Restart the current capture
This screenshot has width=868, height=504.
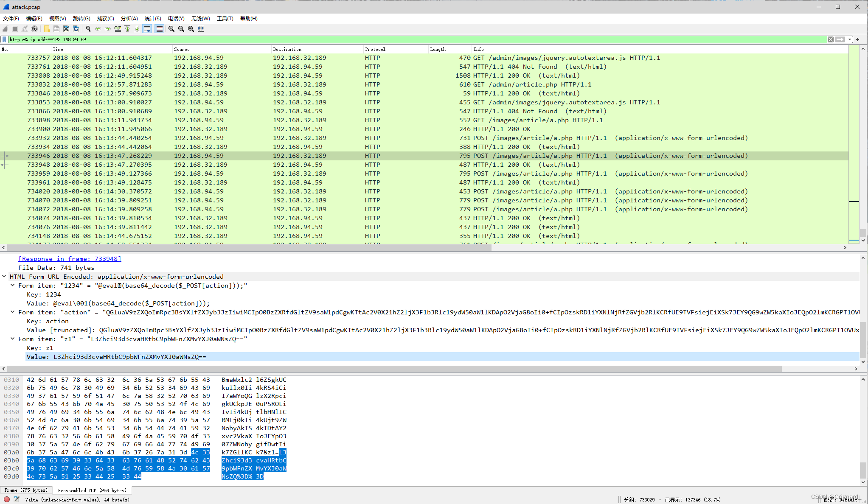[25, 29]
